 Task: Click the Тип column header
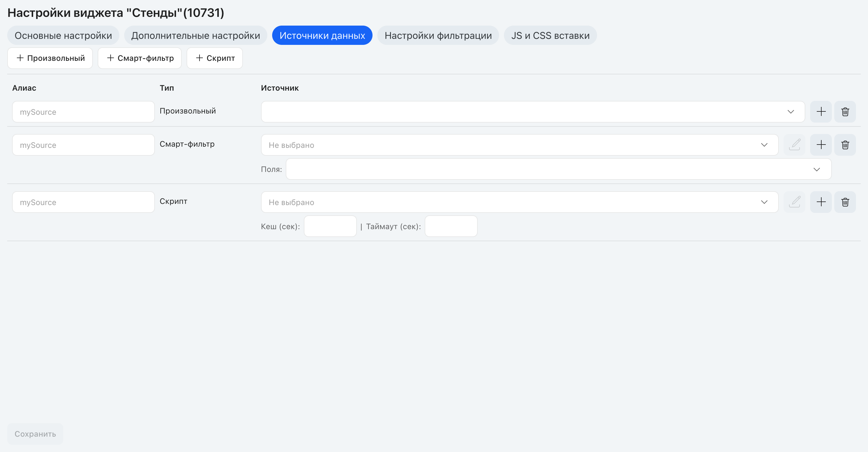click(167, 88)
